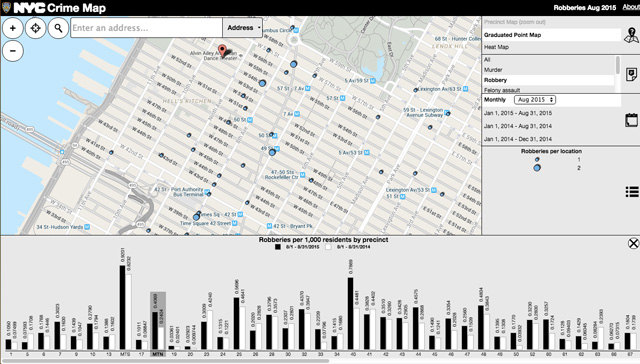Zoom in the map with plus button
Screen dimensions: 640x364
pyautogui.click(x=13, y=28)
